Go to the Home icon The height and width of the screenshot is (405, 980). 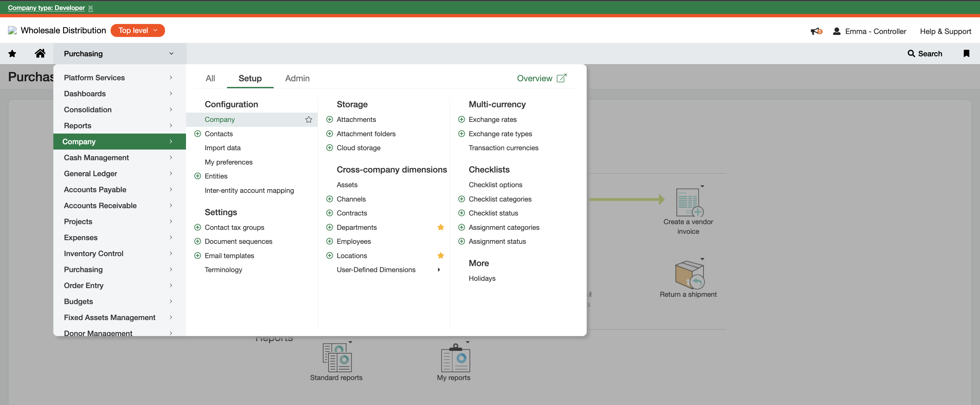click(40, 54)
